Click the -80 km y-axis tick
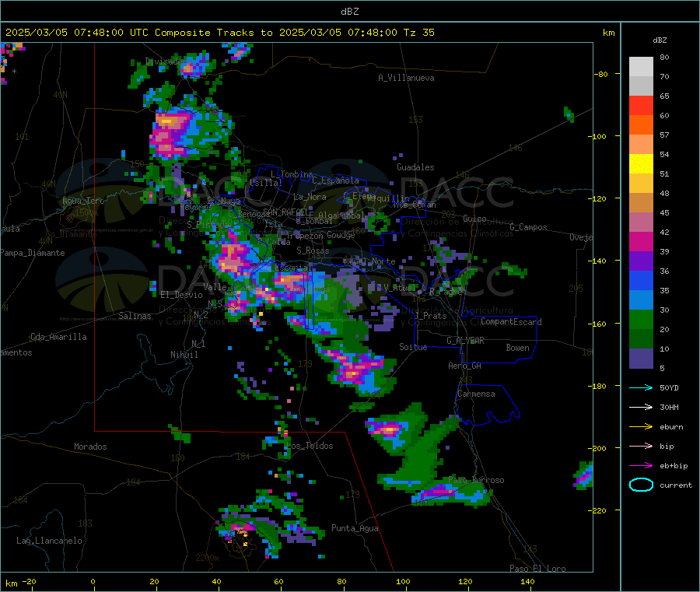 [x=601, y=74]
